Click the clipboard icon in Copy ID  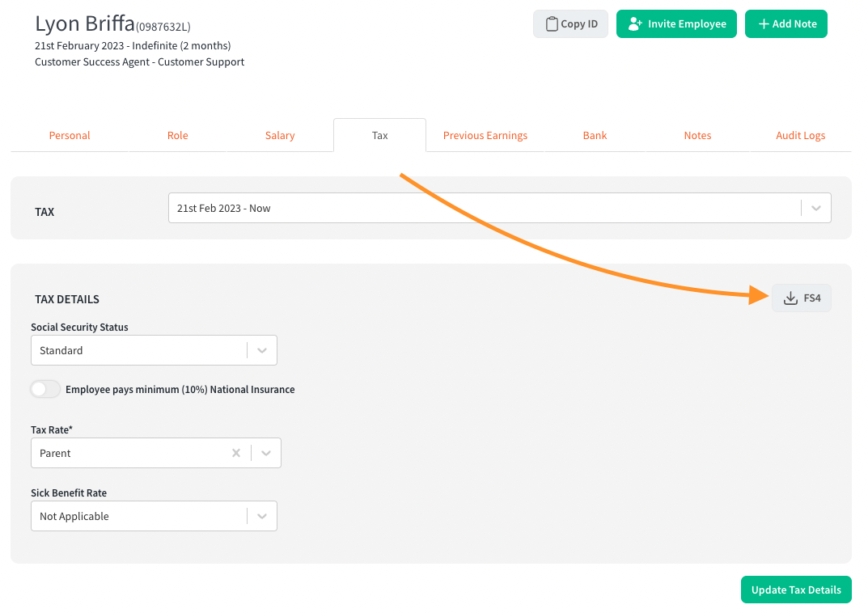552,23
